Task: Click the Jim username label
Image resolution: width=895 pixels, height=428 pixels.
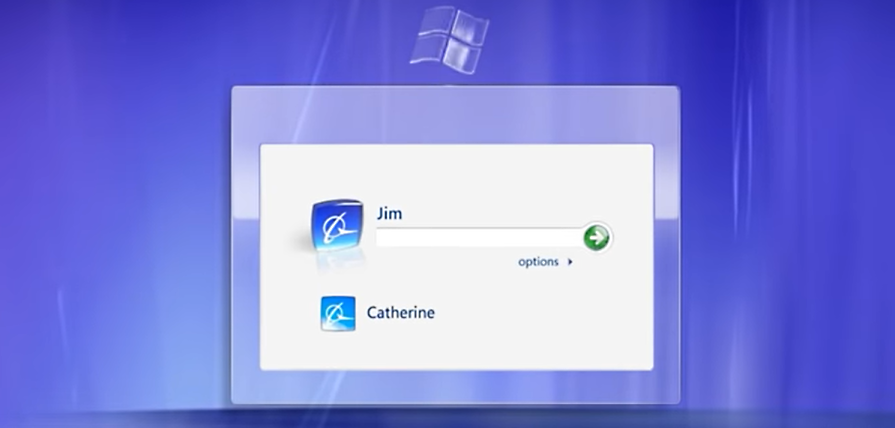Action: coord(389,213)
